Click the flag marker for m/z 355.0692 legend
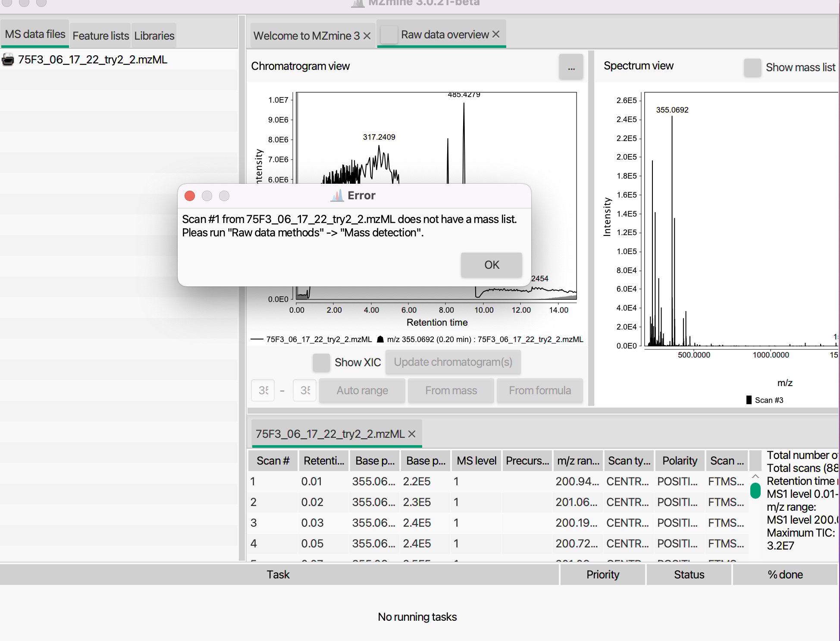The image size is (840, 641). pyautogui.click(x=380, y=339)
